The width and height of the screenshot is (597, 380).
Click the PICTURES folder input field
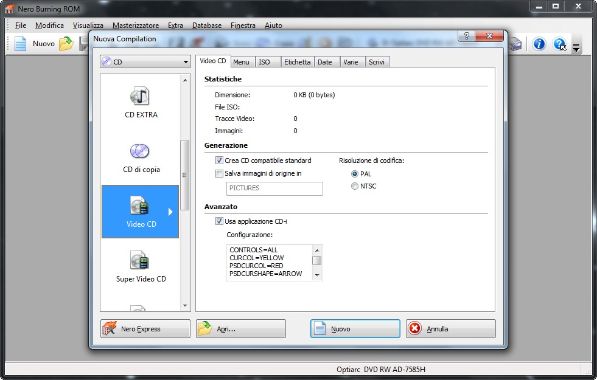click(x=274, y=188)
